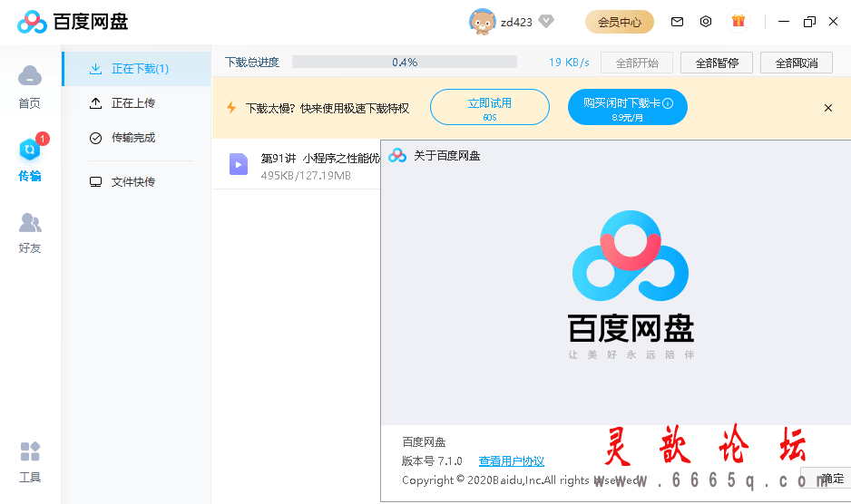Click the bear user avatar
Screen dimensions: 851x504
(x=482, y=22)
